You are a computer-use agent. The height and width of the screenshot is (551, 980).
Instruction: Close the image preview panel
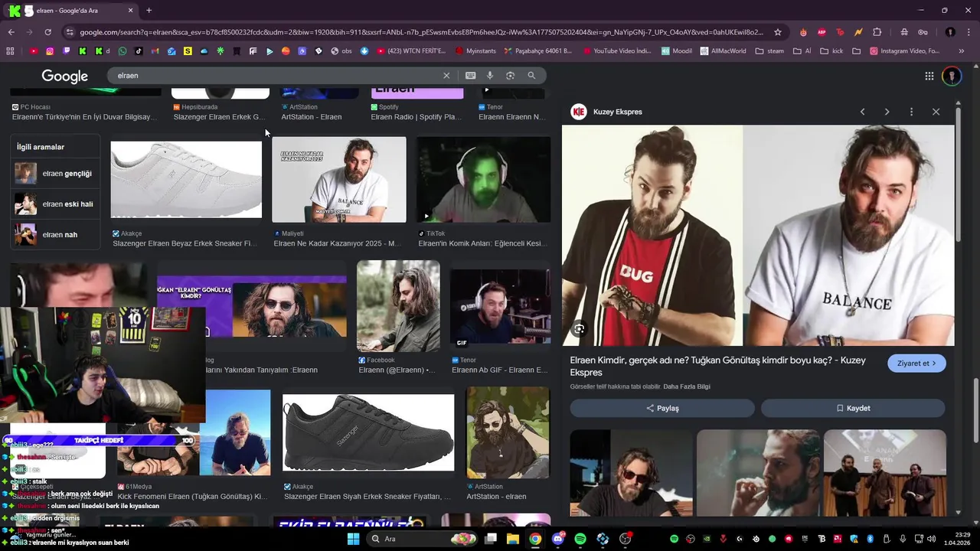click(936, 112)
